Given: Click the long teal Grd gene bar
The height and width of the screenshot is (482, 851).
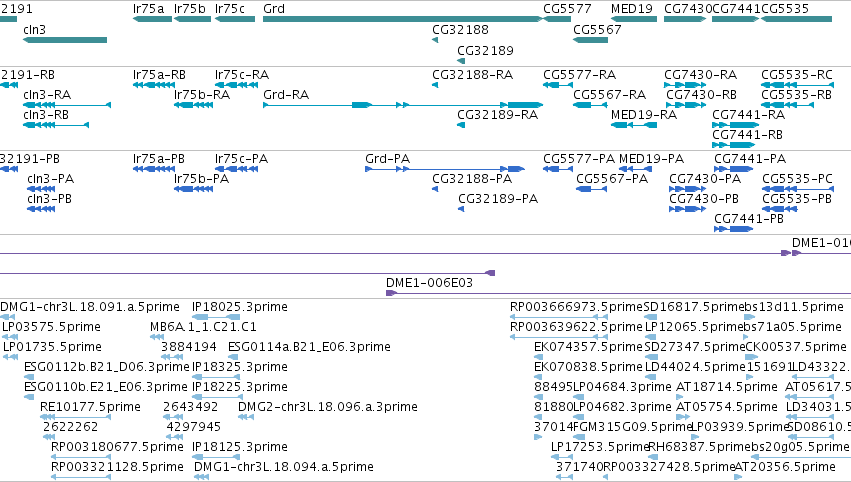Looking at the screenshot, I should [x=402, y=19].
